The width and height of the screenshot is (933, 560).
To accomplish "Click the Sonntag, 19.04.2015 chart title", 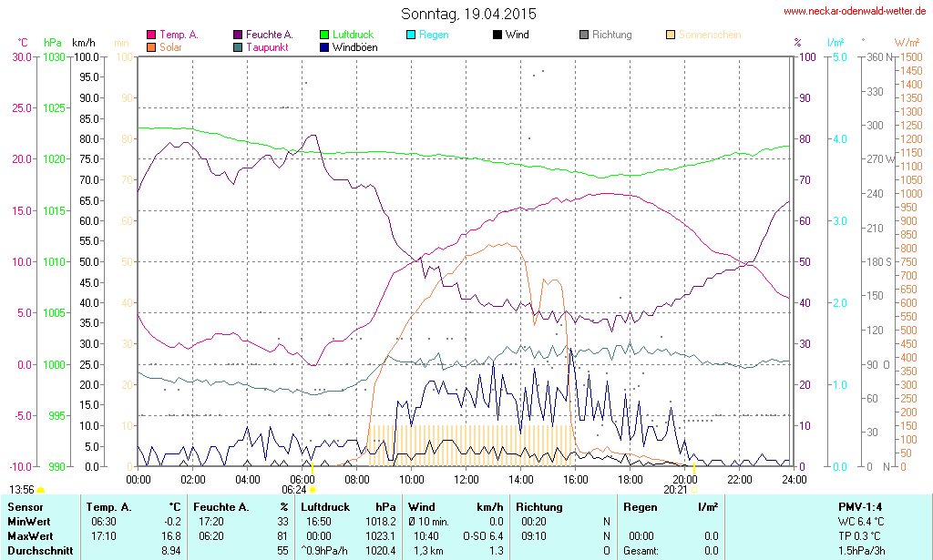I will point(468,14).
